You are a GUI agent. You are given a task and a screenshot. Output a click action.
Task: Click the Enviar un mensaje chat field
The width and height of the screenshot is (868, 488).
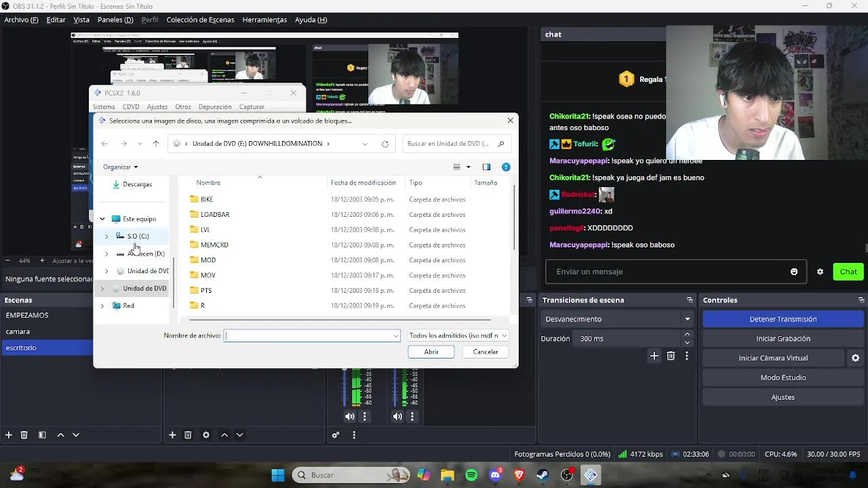pos(668,272)
